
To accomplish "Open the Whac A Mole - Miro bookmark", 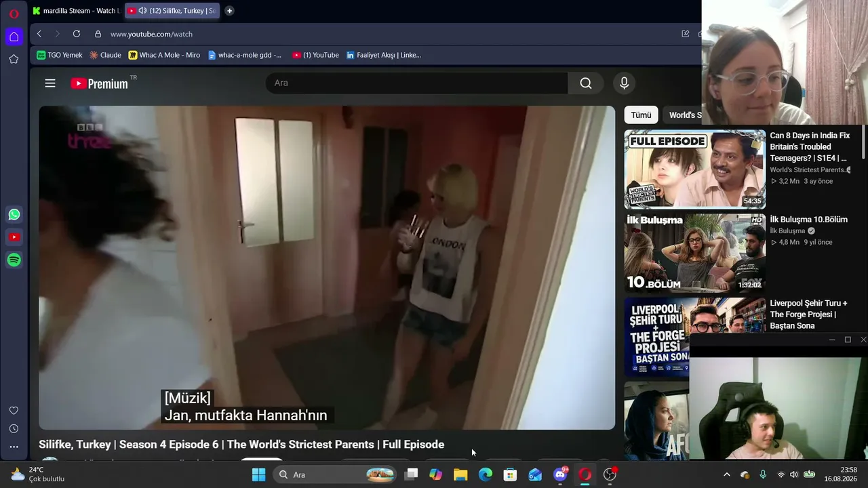I will [x=164, y=55].
